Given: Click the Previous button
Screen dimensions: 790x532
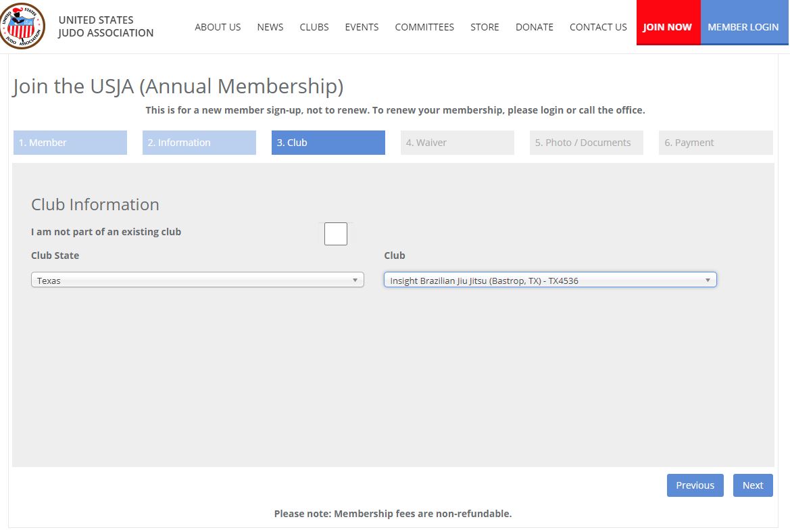Looking at the screenshot, I should pos(695,485).
